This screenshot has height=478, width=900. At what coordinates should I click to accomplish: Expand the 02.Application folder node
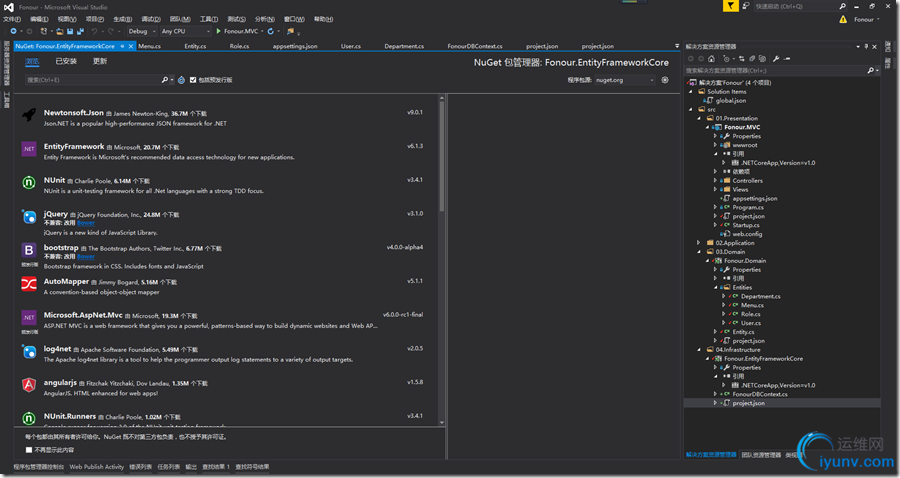(x=699, y=243)
